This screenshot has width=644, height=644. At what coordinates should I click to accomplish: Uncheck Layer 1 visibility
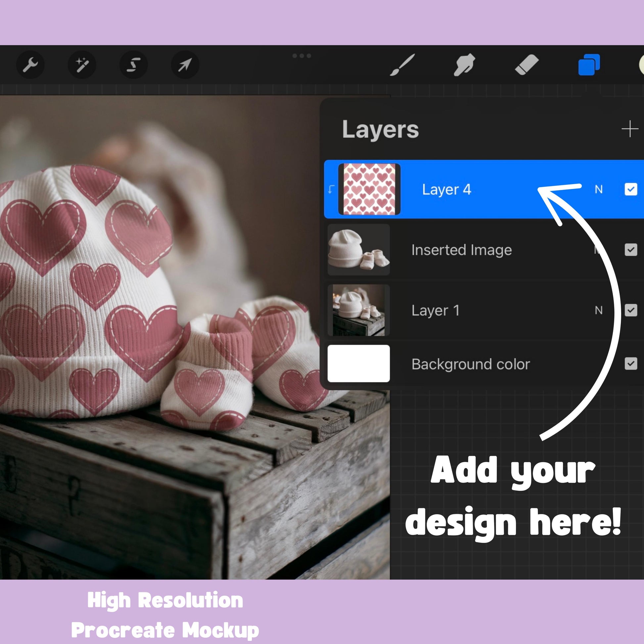(631, 310)
